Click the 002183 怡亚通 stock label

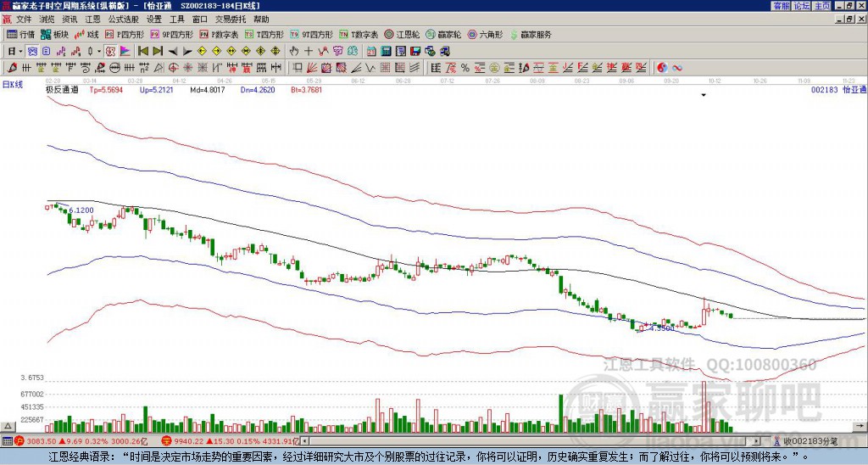pos(838,89)
